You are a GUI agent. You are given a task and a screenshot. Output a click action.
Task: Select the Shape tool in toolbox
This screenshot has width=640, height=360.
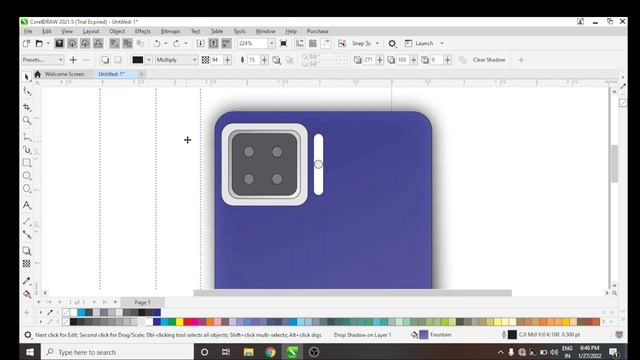(27, 91)
